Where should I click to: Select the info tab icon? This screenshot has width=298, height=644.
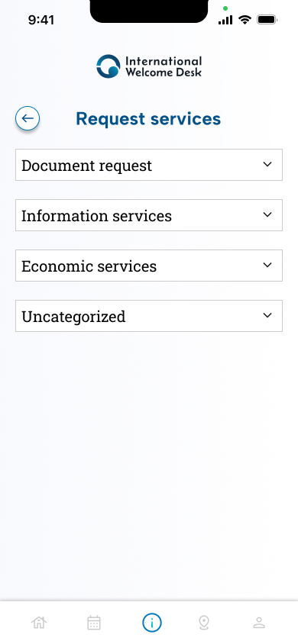152,623
